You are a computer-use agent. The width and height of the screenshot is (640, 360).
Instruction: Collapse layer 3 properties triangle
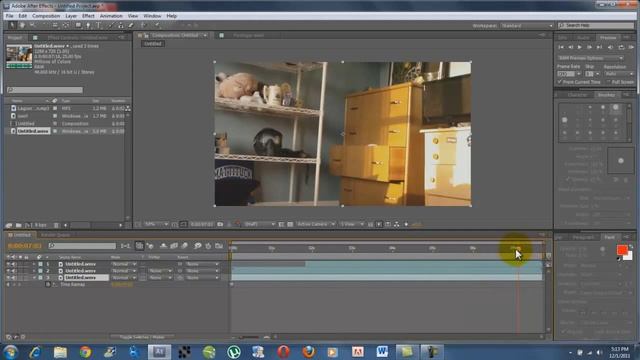(x=34, y=278)
